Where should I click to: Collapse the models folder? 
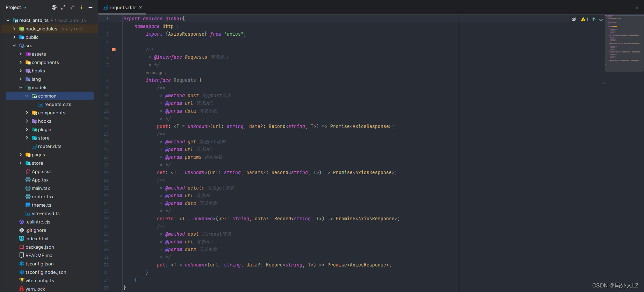click(21, 87)
